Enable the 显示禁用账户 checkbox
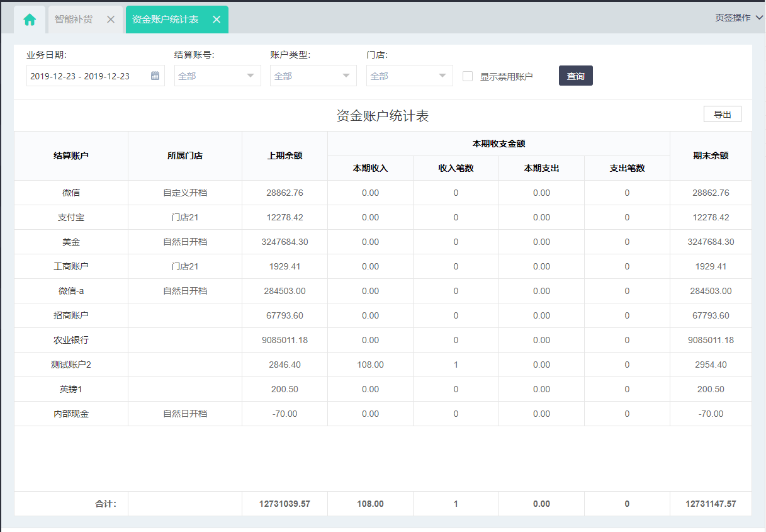 click(468, 76)
